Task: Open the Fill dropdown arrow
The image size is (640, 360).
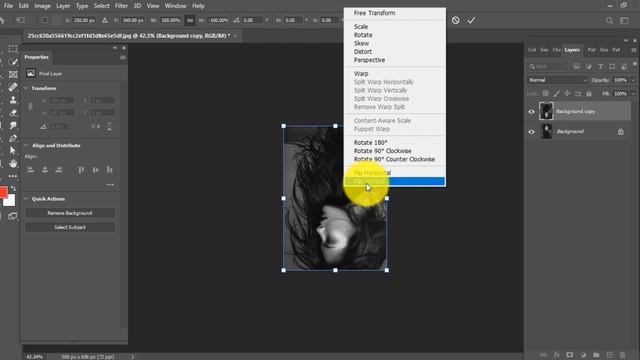Action: (633, 93)
